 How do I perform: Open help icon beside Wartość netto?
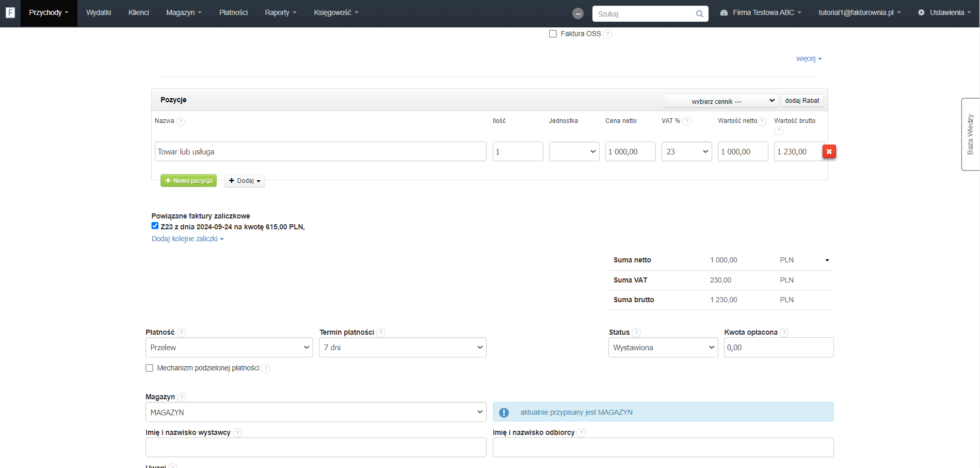tap(762, 121)
